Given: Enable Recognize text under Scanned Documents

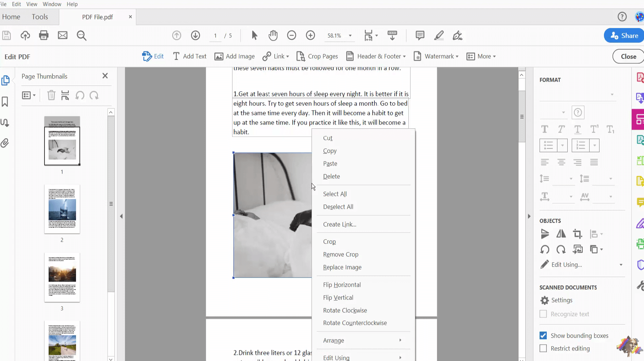Looking at the screenshot, I should point(544,314).
